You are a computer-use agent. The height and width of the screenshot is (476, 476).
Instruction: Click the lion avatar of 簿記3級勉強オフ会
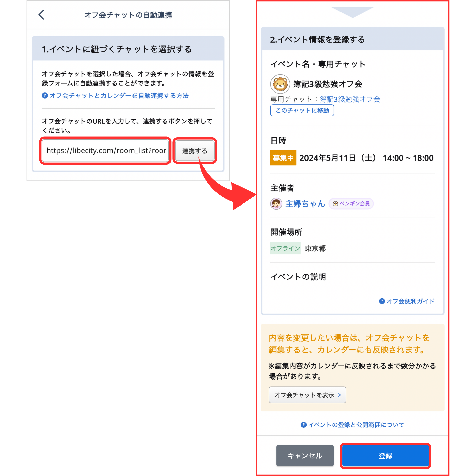pyautogui.click(x=280, y=84)
